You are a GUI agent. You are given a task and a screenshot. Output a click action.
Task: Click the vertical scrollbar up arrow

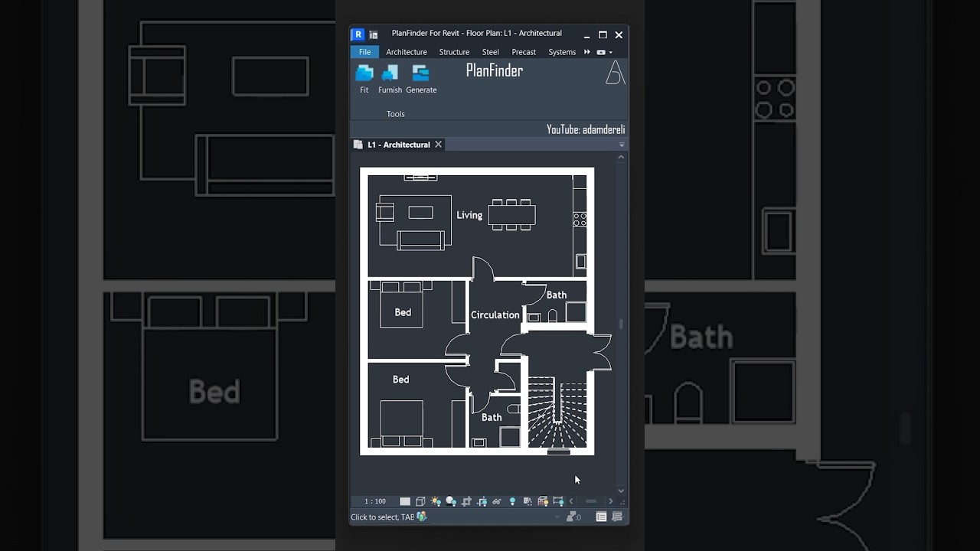(621, 157)
